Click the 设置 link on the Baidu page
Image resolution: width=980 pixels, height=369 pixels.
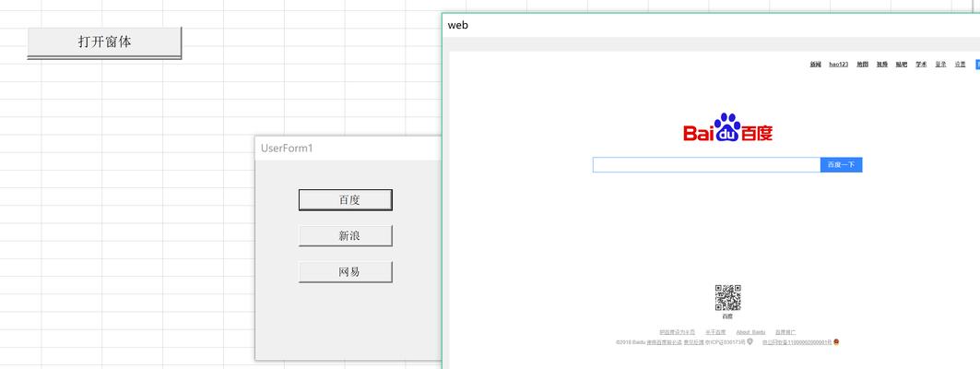coord(960,65)
